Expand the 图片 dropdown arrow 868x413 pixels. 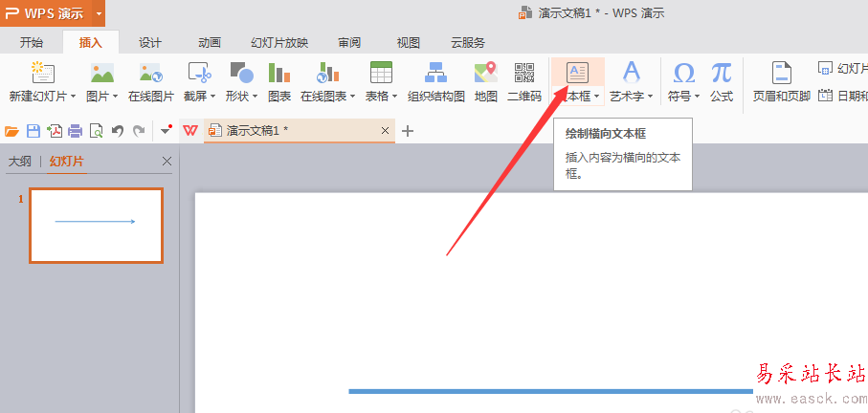(115, 97)
